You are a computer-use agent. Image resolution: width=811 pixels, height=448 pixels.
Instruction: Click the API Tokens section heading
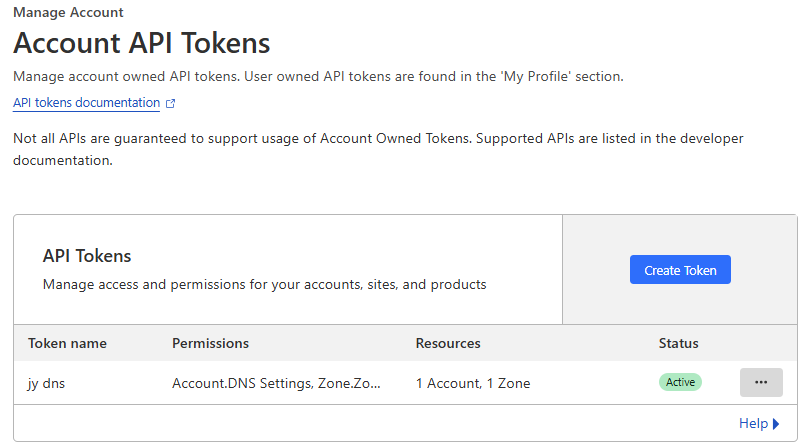click(87, 256)
